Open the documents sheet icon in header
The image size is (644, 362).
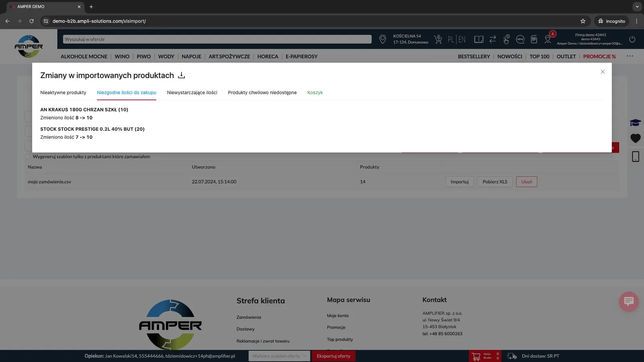[534, 39]
